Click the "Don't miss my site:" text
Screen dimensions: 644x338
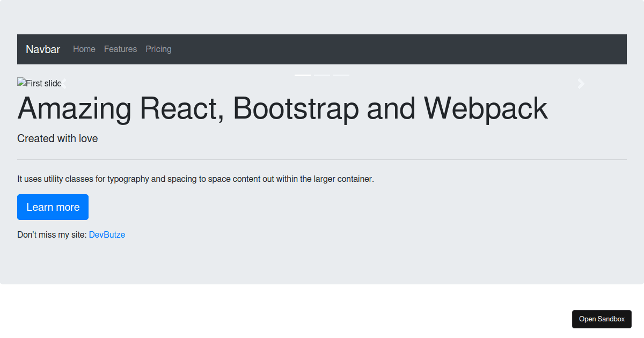click(52, 234)
